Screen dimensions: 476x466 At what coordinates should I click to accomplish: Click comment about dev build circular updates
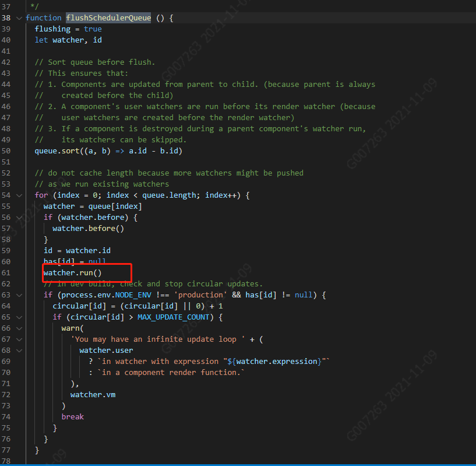[x=153, y=284]
